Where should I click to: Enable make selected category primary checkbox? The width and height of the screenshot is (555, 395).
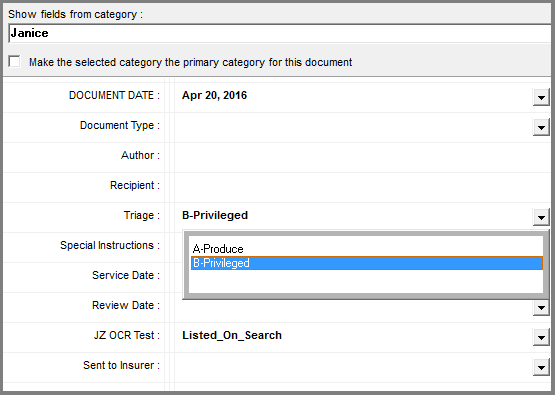click(x=15, y=61)
